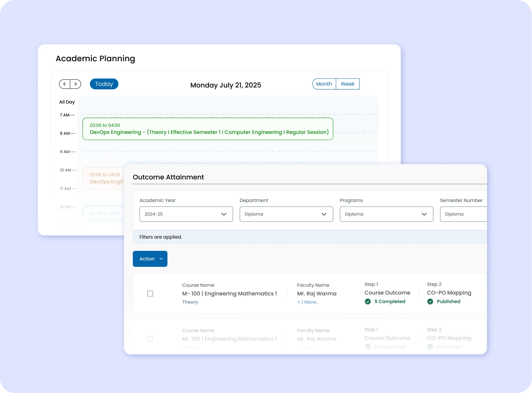The height and width of the screenshot is (393, 532).
Task: Click the next day arrow
Action: coord(75,84)
